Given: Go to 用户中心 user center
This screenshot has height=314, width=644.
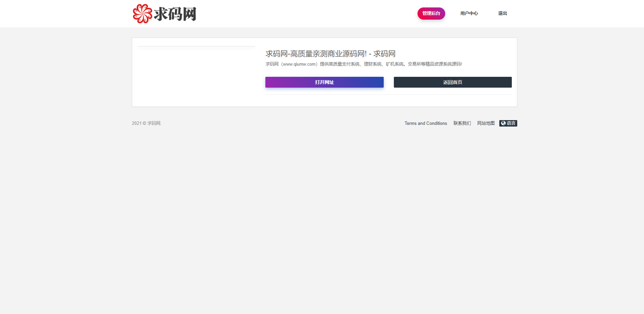Looking at the screenshot, I should pos(469,14).
